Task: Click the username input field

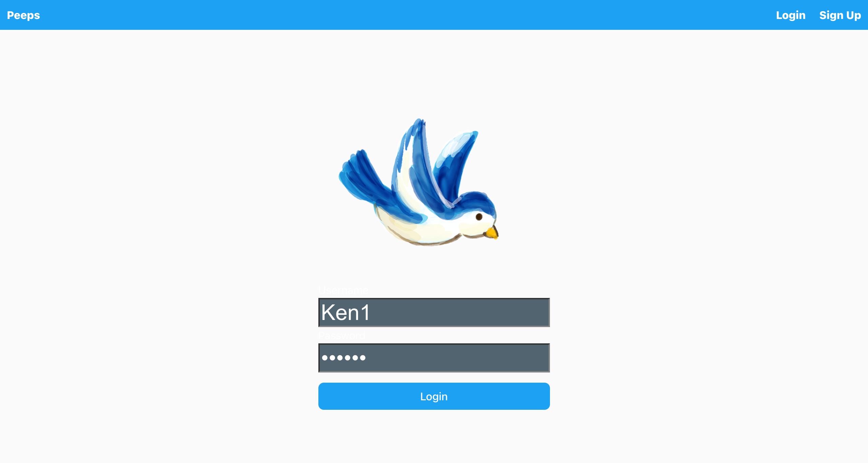Action: coord(434,313)
